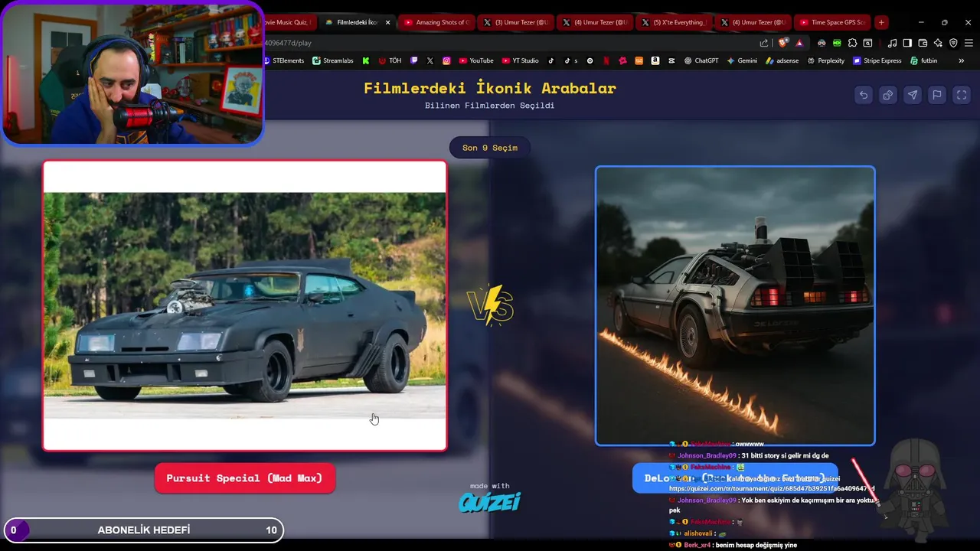Image resolution: width=980 pixels, height=551 pixels.
Task: Click the dice shuffle icon
Action: pyautogui.click(x=888, y=95)
